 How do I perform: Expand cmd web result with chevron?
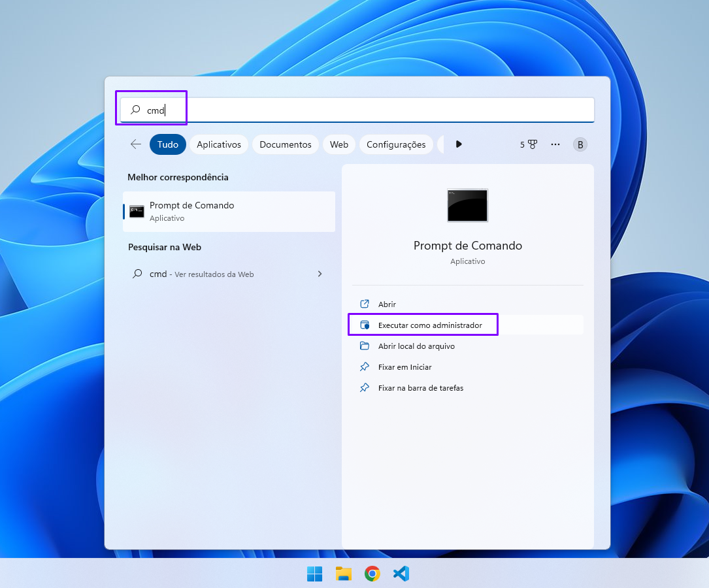point(320,274)
